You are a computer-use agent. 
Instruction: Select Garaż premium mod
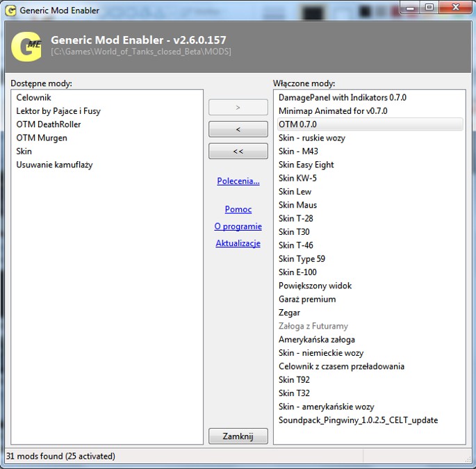[x=307, y=299]
